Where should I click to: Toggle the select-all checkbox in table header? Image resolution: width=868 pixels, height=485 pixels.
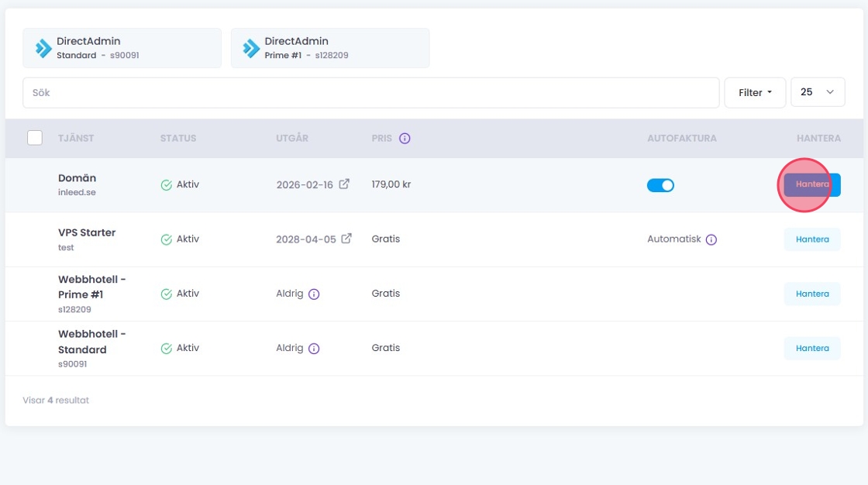tap(35, 138)
